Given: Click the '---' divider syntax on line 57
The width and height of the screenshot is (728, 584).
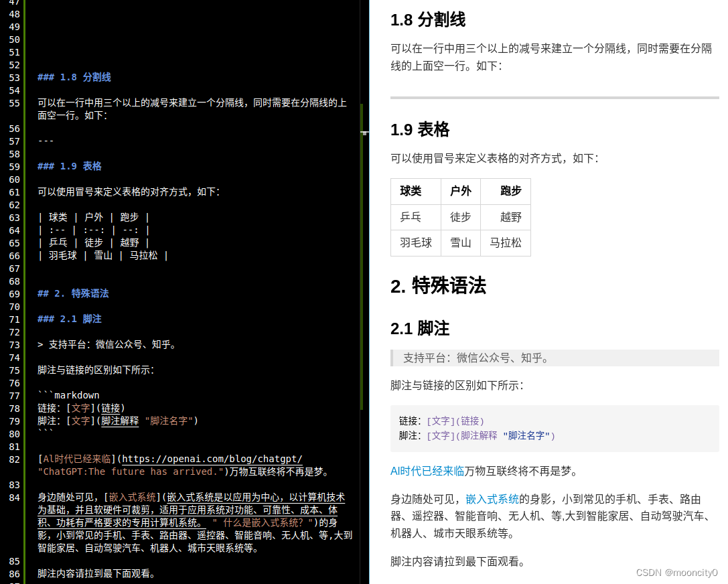Looking at the screenshot, I should (x=46, y=141).
